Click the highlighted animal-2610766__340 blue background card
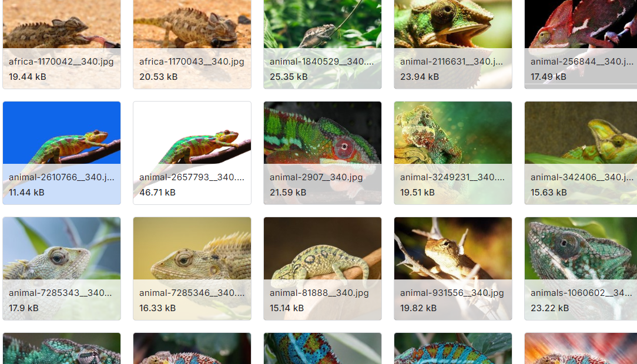The width and height of the screenshot is (637, 364). click(x=62, y=153)
